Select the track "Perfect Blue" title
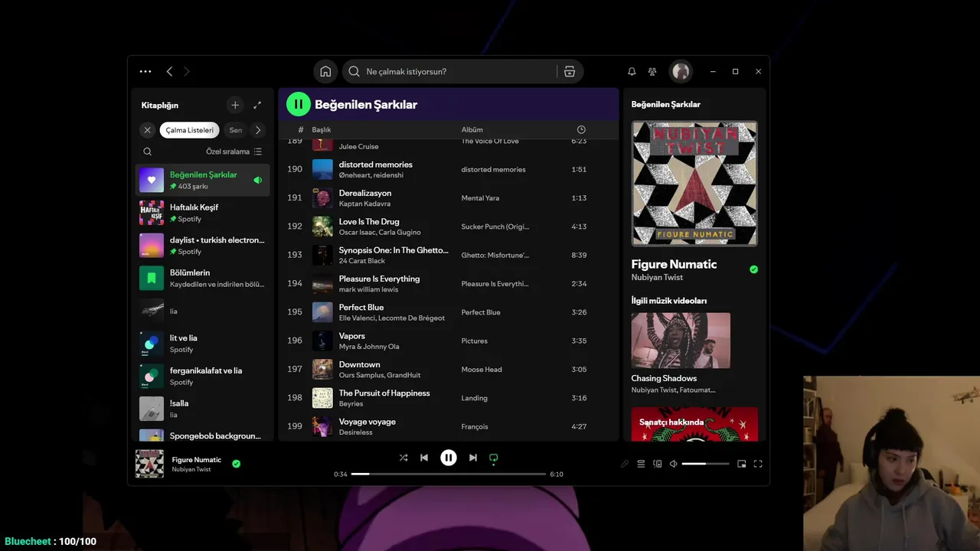The image size is (980, 551). 361,307
